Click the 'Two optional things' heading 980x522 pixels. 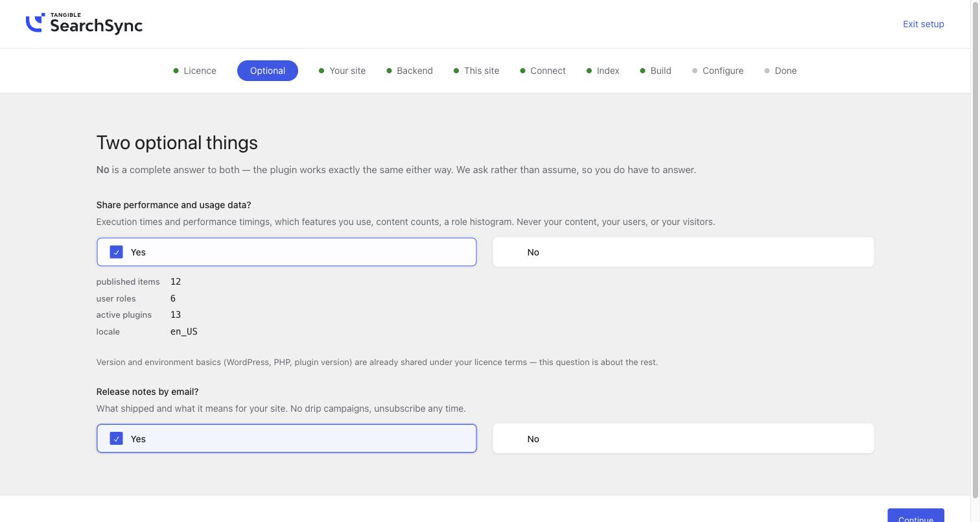point(177,143)
